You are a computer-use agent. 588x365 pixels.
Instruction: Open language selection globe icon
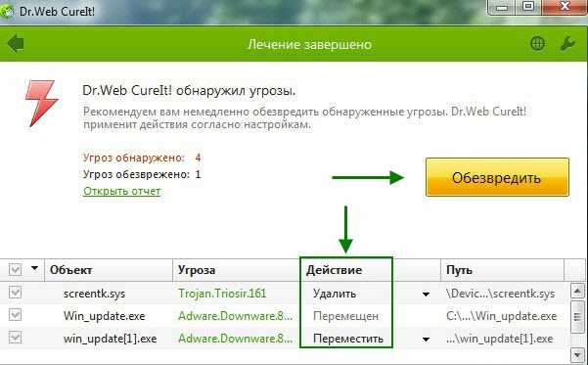pos(537,43)
